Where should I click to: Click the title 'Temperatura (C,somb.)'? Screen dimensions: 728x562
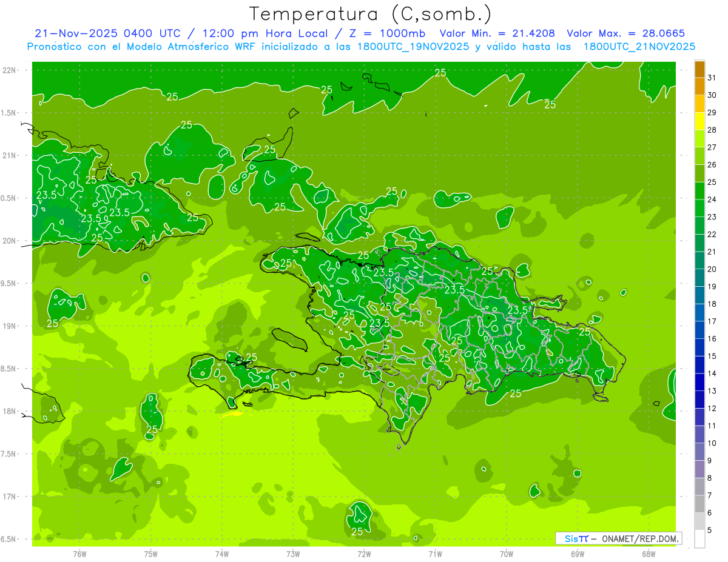click(370, 15)
